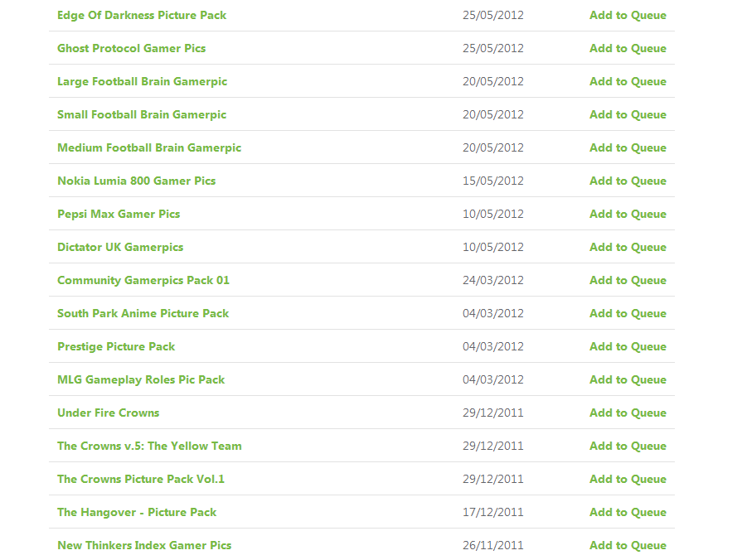Add Community Gamerpics Pack 01 to queue
Viewport: 742px width, 560px height.
click(628, 280)
